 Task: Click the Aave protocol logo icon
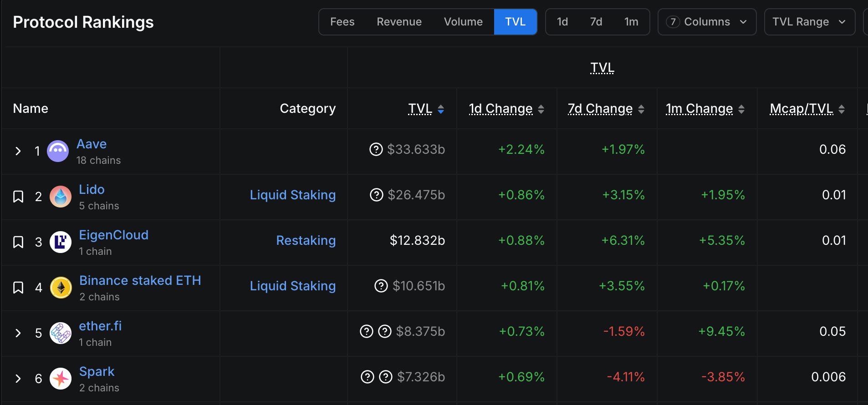click(x=58, y=151)
